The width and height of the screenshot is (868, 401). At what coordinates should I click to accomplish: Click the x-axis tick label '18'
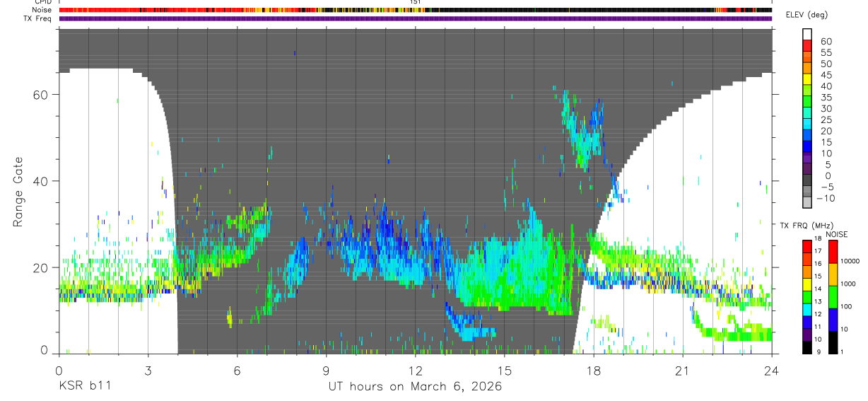pos(594,371)
